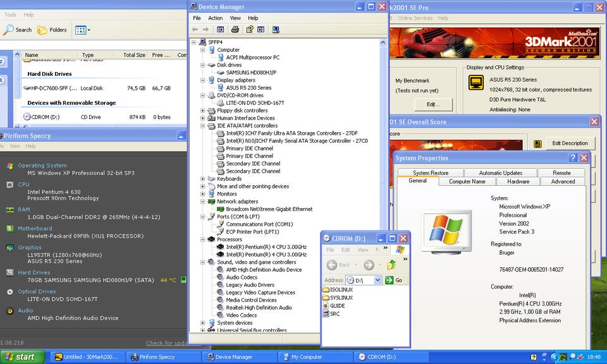Open the File menu in Device Manager
Image resolution: width=607 pixels, height=364 pixels.
tap(197, 18)
